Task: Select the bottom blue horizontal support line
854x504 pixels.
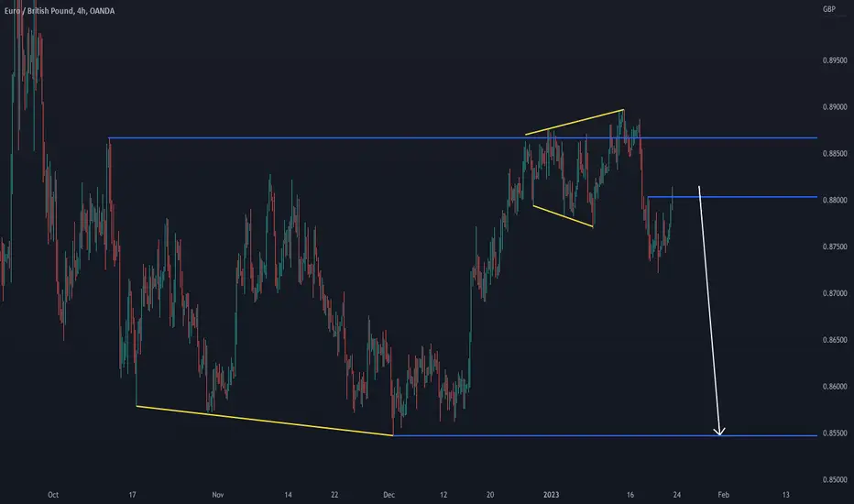Action: click(605, 436)
